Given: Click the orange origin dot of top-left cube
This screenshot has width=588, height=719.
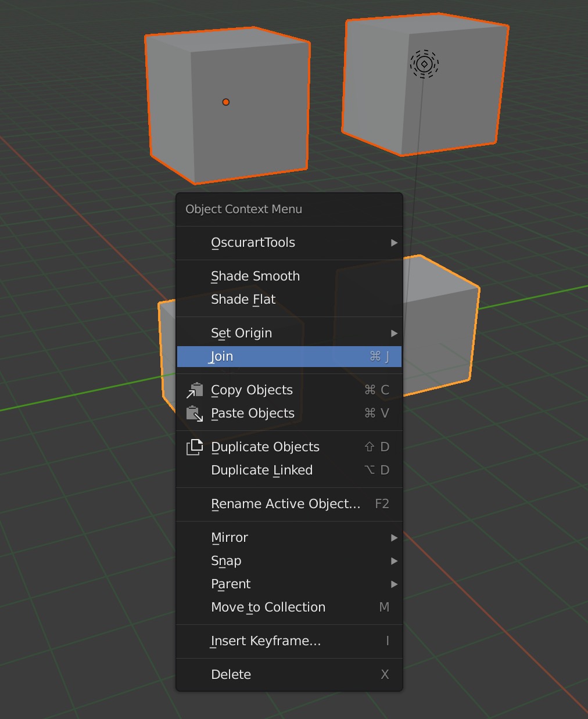Looking at the screenshot, I should (226, 102).
